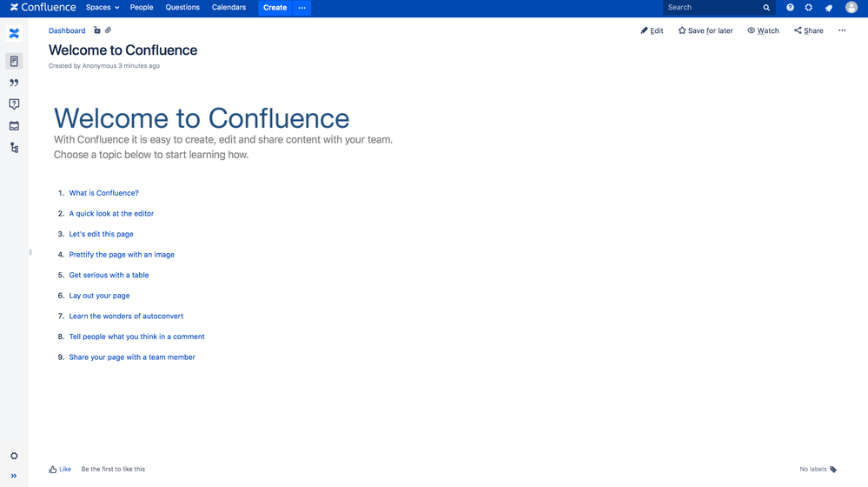Open the Calendars icon in sidebar
The image size is (868, 487).
point(14,126)
